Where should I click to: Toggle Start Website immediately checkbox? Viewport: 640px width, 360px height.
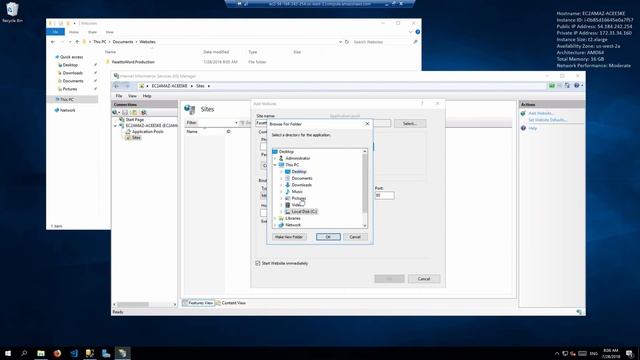258,263
